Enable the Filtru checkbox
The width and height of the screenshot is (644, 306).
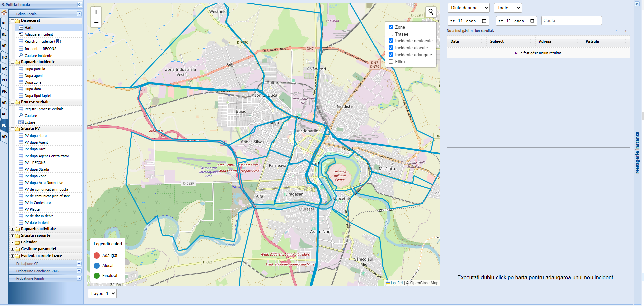391,62
